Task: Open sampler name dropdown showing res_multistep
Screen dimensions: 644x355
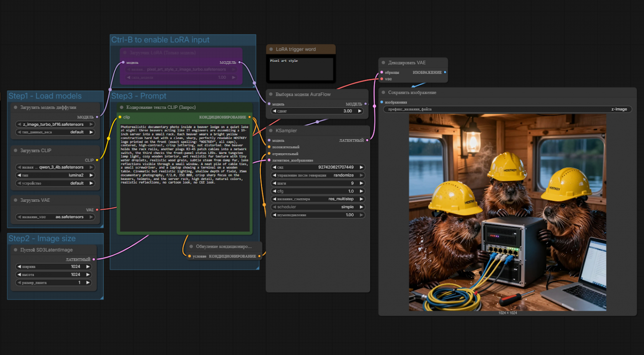Action: click(x=317, y=199)
